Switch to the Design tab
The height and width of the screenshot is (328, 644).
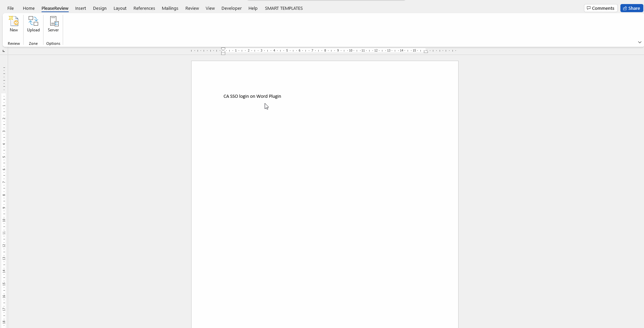tap(100, 8)
